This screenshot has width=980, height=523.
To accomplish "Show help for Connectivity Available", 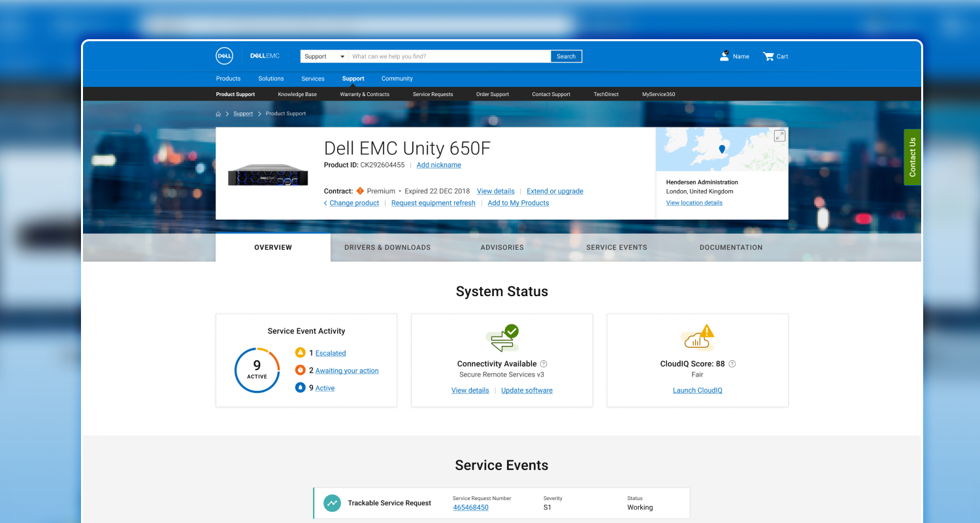I will point(544,364).
